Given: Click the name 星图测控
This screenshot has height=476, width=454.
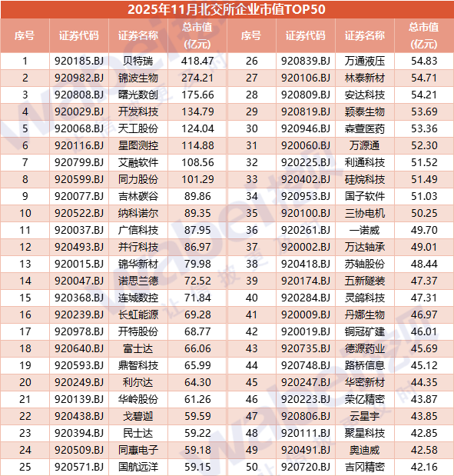Looking at the screenshot, I should pyautogui.click(x=138, y=145).
